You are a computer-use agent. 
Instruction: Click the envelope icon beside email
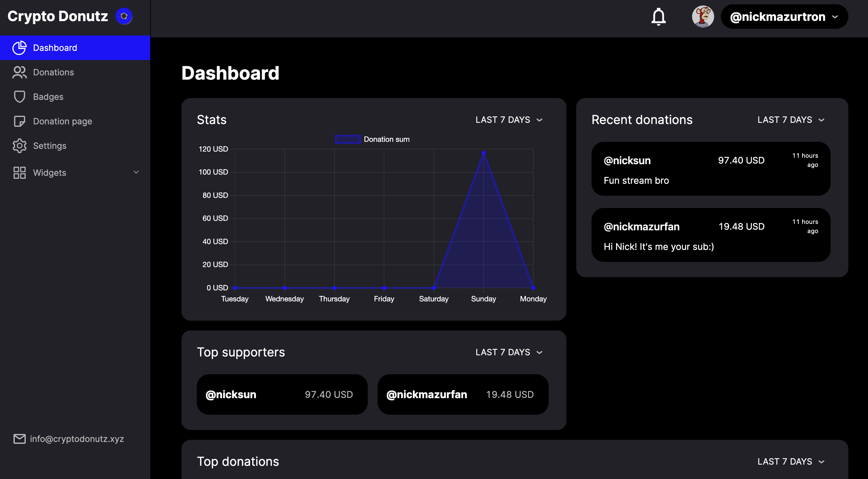point(19,439)
